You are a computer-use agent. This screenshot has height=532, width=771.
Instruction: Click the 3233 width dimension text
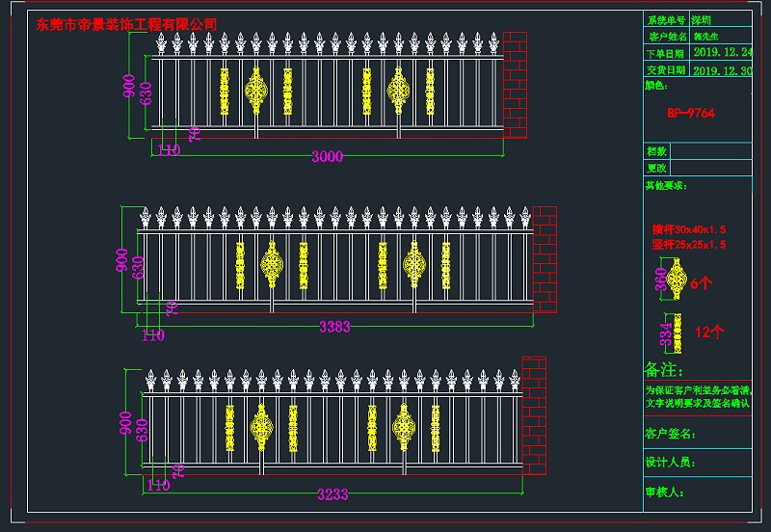point(332,494)
